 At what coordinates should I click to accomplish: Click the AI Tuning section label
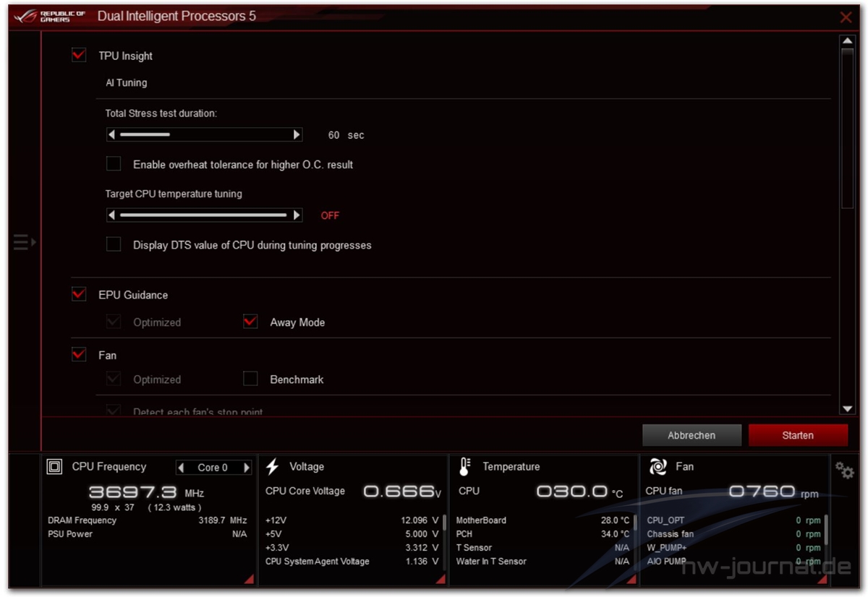pos(126,82)
